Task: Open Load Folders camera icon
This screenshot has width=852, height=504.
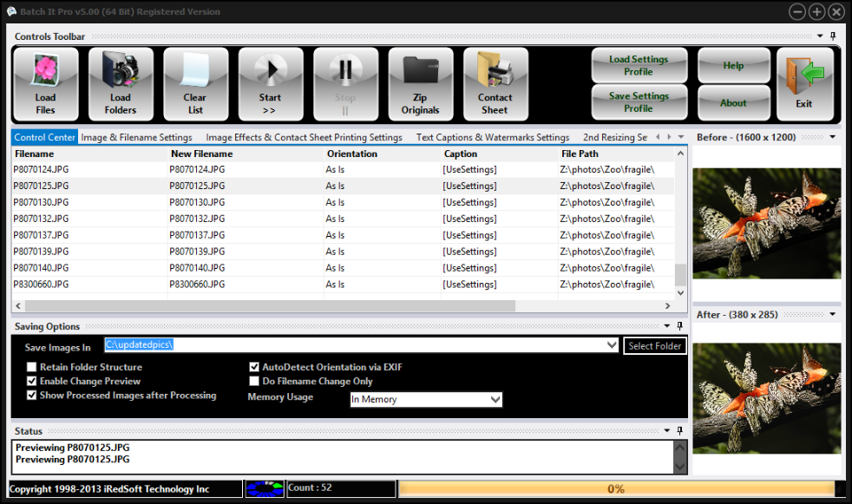Action: [x=121, y=70]
